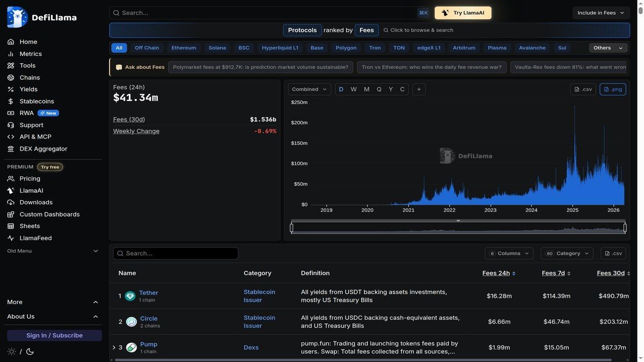Expand the Pump row details
This screenshot has width=644, height=362.
point(113,346)
